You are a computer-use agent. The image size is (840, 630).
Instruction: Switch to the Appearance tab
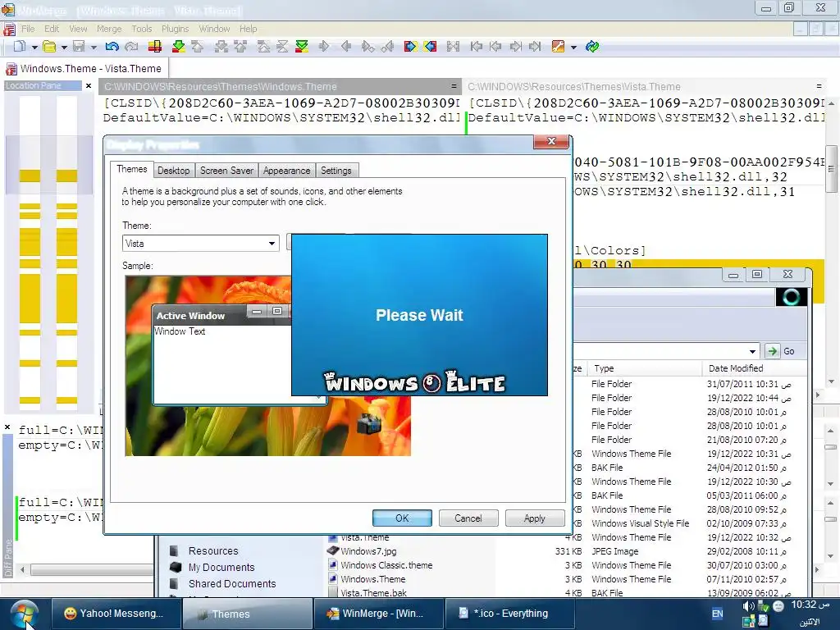tap(286, 171)
